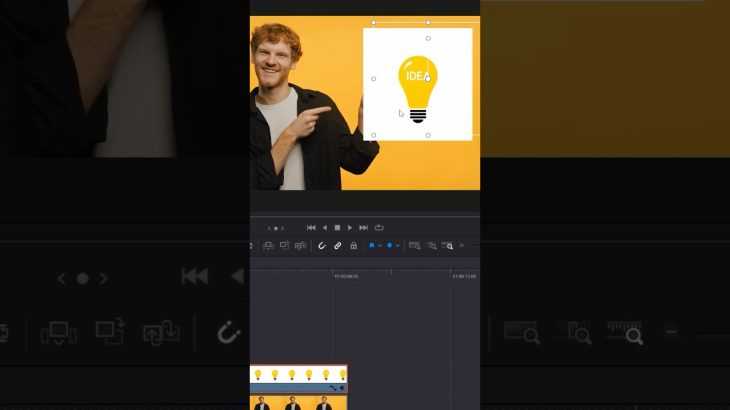Viewport: 730px width, 410px height.
Task: Open the flag color dropdown arrow
Action: point(380,245)
